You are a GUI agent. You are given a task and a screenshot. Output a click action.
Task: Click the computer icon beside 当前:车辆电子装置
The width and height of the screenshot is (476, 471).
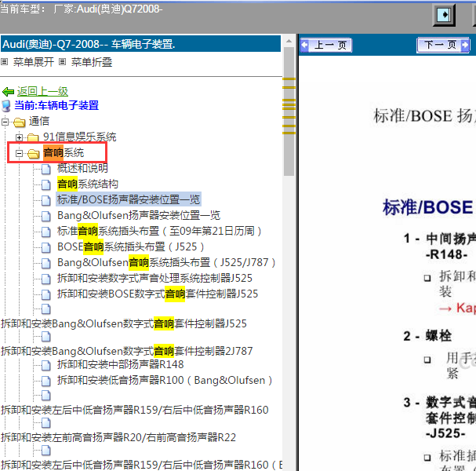[x=6, y=106]
